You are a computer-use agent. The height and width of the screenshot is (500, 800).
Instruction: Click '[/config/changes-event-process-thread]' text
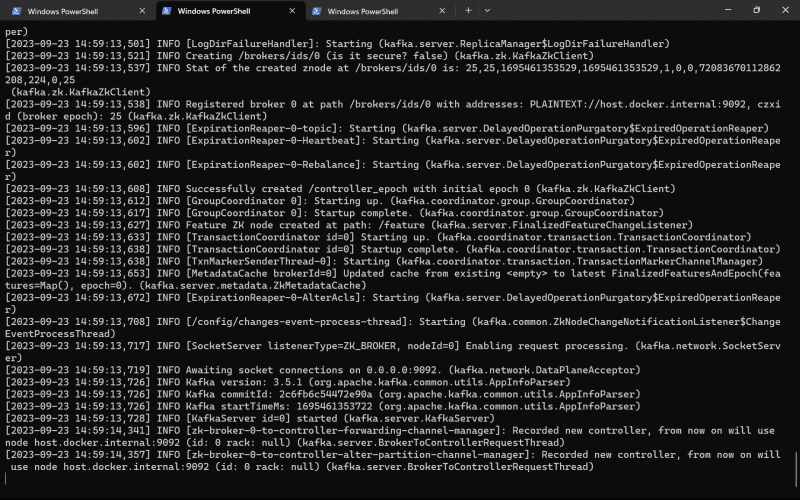tap(296, 322)
